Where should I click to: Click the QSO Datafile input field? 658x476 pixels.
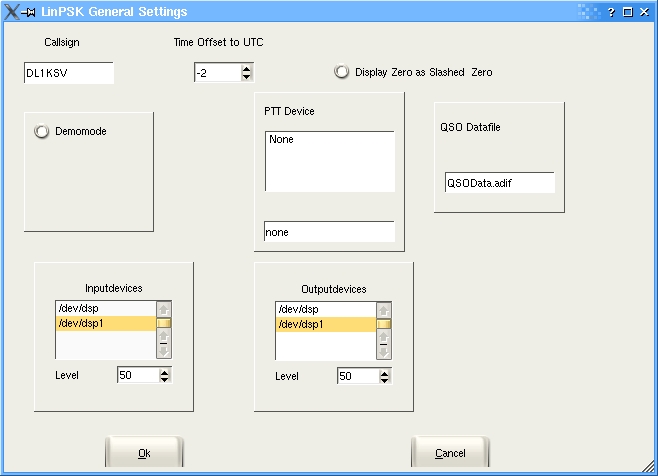coord(499,183)
